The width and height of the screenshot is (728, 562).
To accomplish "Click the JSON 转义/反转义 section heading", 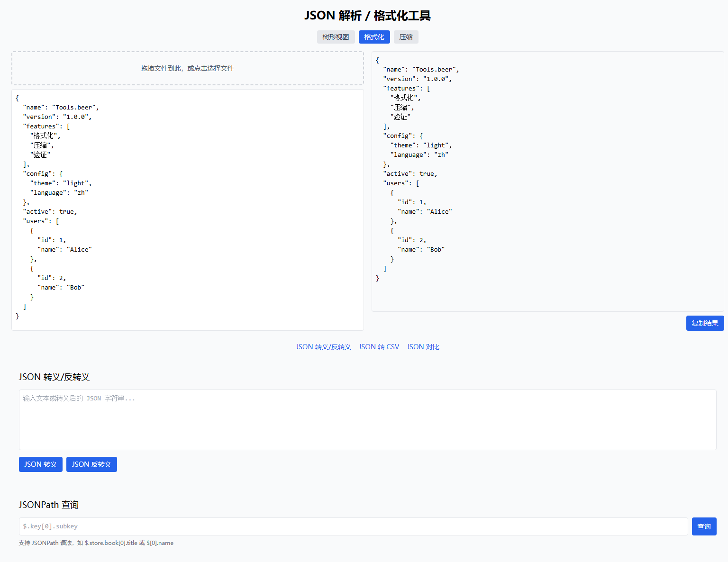I will point(55,377).
